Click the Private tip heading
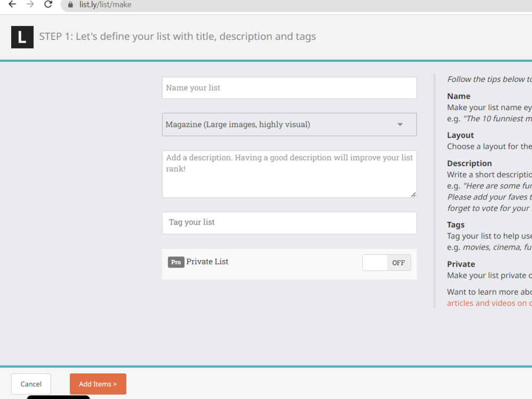 [x=461, y=264]
